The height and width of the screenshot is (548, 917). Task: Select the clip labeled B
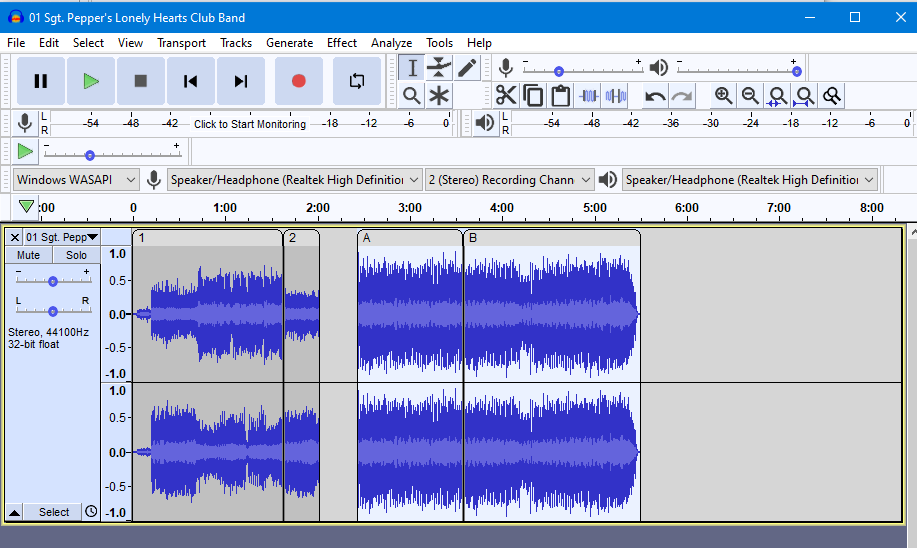pyautogui.click(x=552, y=237)
